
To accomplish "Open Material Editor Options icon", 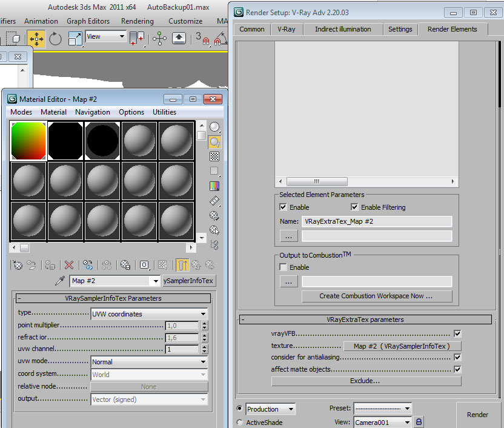I will [x=214, y=215].
